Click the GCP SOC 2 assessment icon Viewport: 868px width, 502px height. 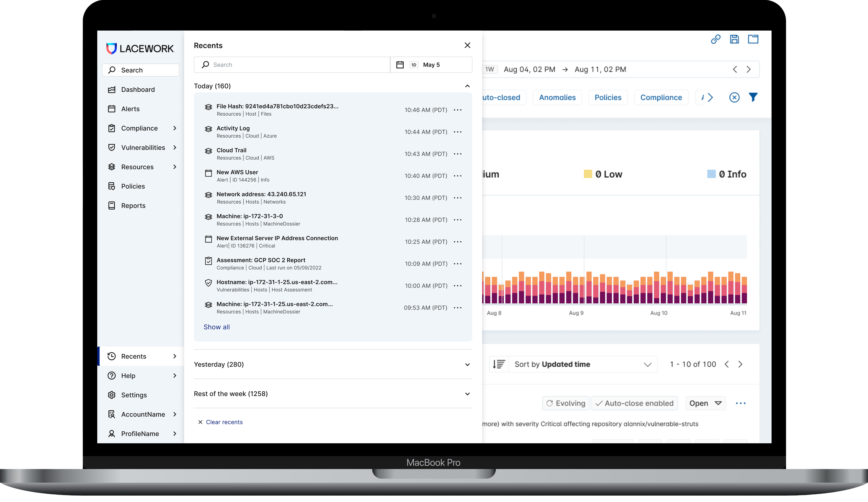click(208, 261)
